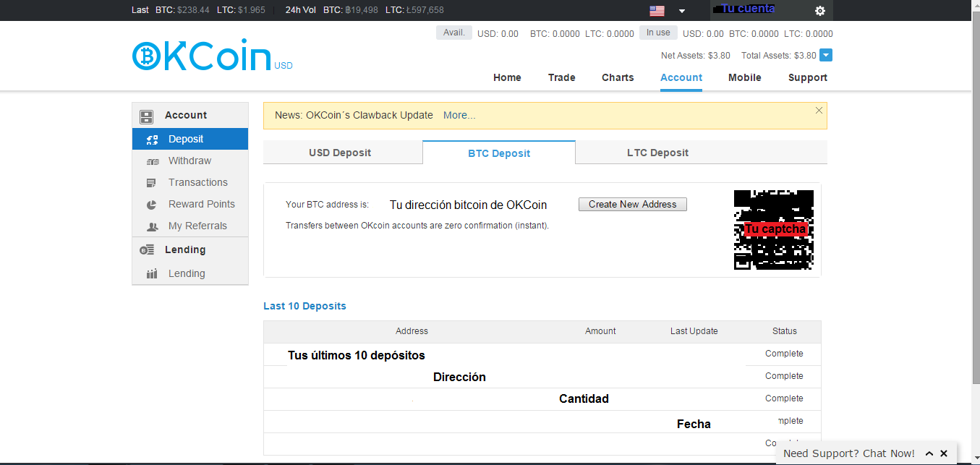980x465 pixels.
Task: Click the US flag language icon
Action: (657, 11)
